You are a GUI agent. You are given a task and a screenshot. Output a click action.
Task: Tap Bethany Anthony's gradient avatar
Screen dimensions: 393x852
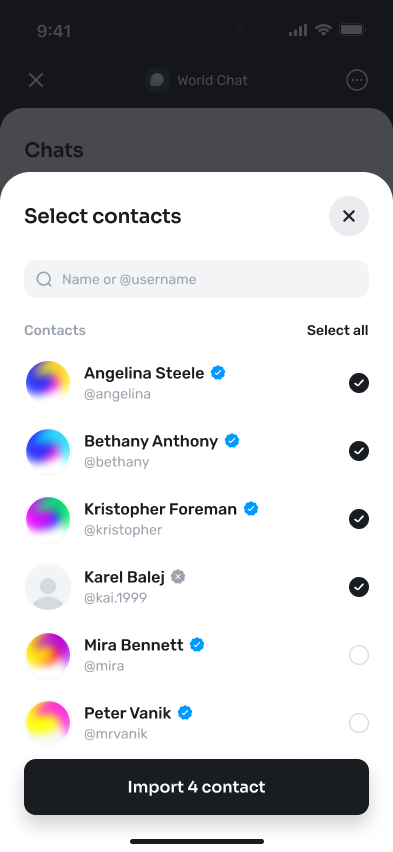(x=48, y=451)
